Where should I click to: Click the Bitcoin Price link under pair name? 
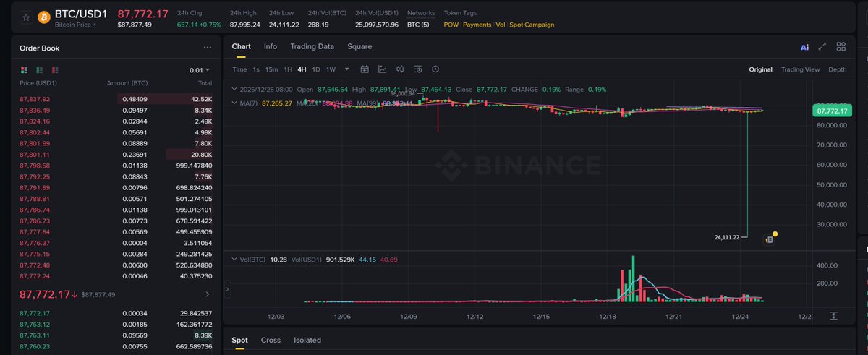point(75,25)
